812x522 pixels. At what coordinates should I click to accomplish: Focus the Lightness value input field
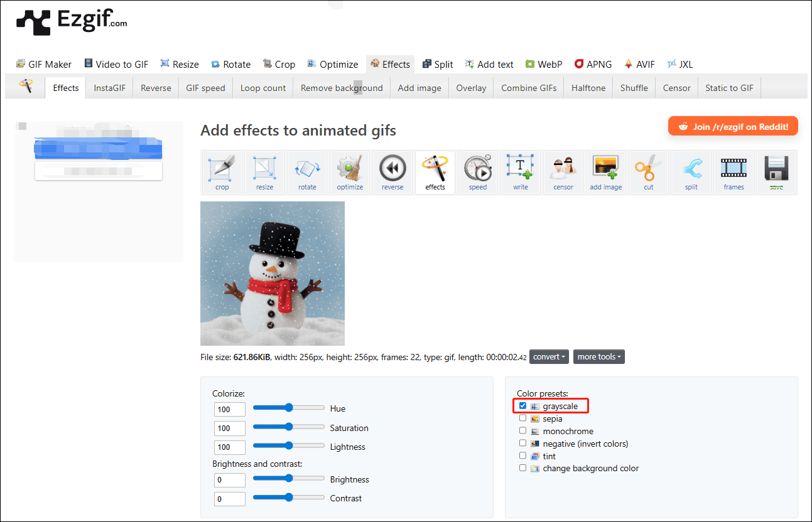pyautogui.click(x=229, y=447)
